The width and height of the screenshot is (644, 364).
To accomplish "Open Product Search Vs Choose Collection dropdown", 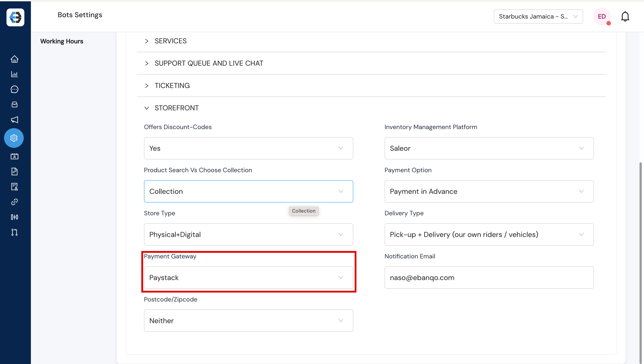I will click(248, 191).
